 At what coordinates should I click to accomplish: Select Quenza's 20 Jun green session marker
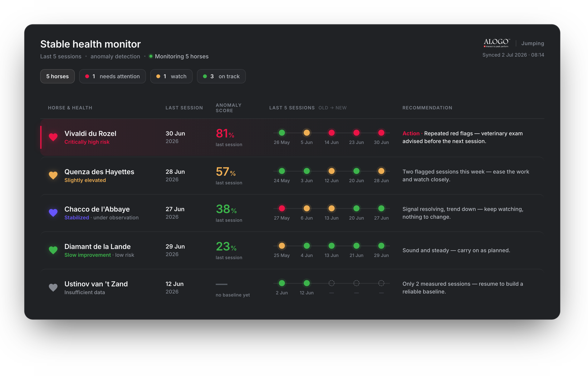(x=356, y=171)
